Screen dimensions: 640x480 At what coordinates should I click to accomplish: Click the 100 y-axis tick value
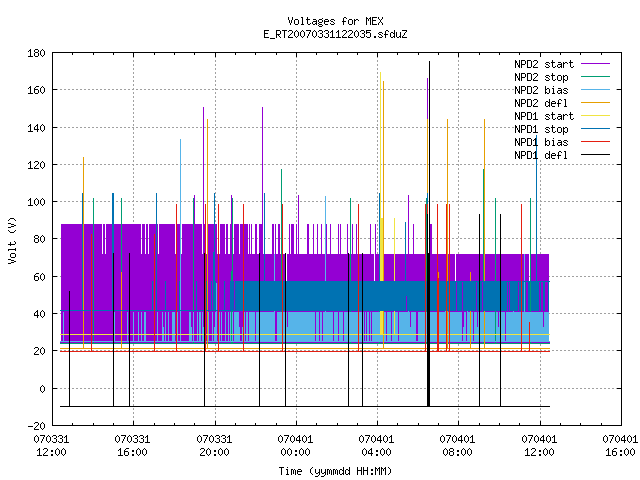pyautogui.click(x=36, y=202)
